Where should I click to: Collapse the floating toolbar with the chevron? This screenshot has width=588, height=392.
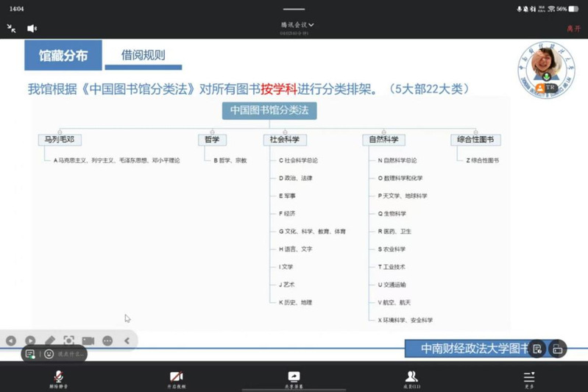pos(127,341)
